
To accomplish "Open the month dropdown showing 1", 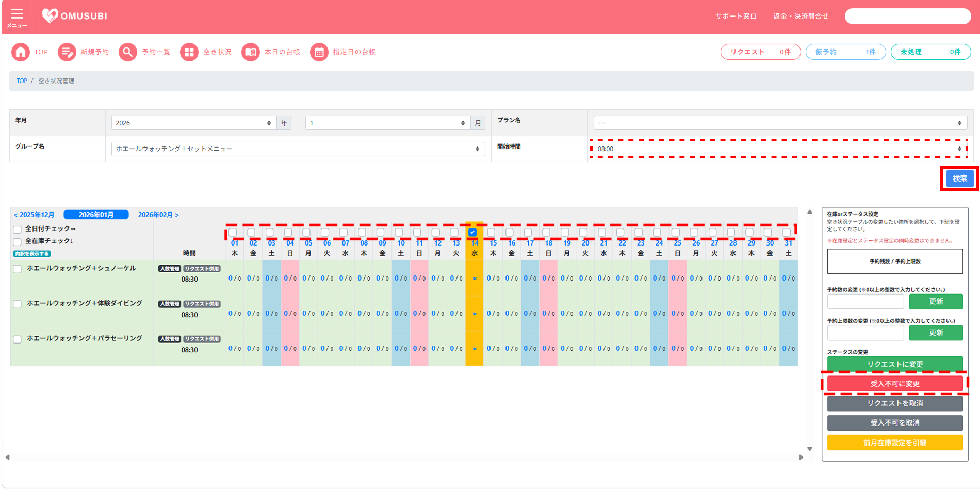I will [388, 123].
